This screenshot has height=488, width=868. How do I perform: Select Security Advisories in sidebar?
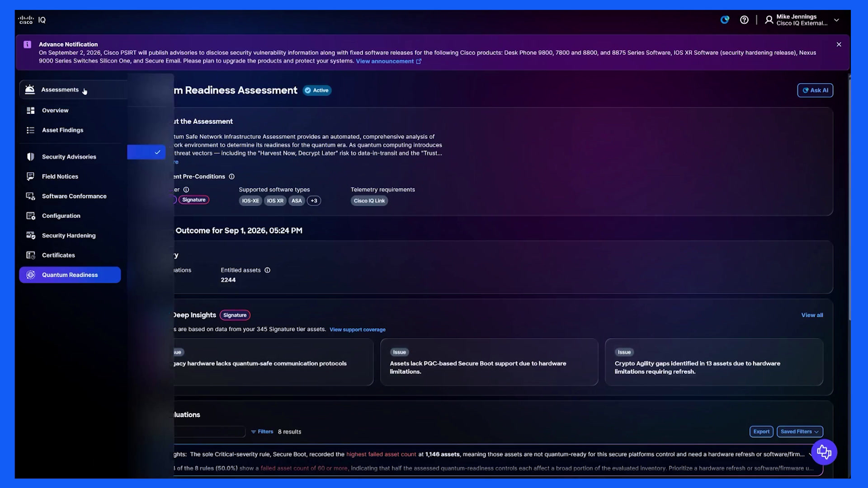coord(70,157)
